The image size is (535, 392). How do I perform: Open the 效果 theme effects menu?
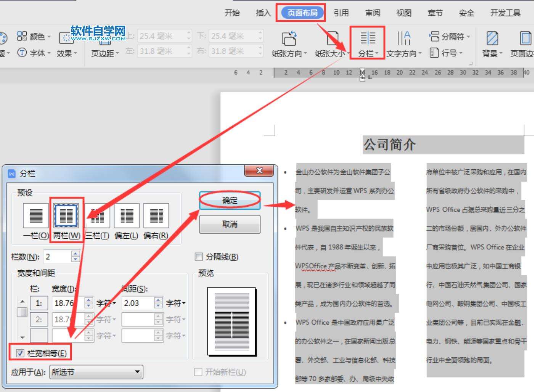67,45
